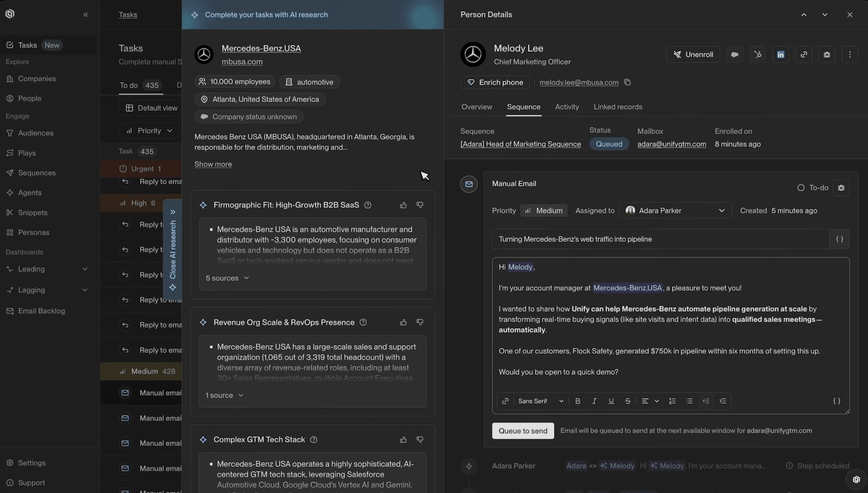Apply italic formatting in email editor
The width and height of the screenshot is (868, 493).
(x=594, y=401)
